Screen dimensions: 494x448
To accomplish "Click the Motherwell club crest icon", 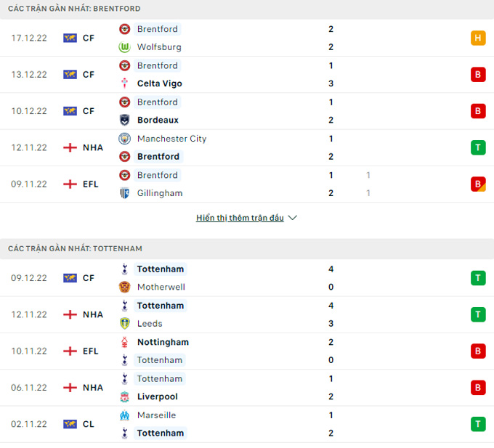I will (x=125, y=288).
